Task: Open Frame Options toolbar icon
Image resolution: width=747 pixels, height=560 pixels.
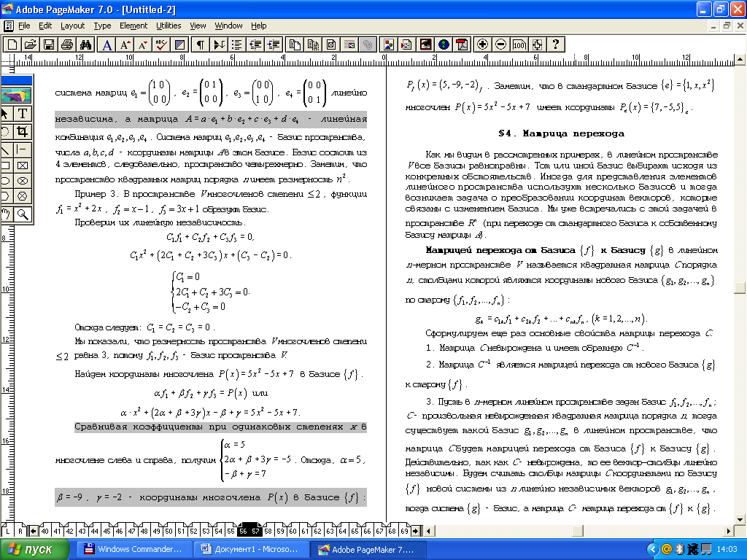Action: [331, 44]
